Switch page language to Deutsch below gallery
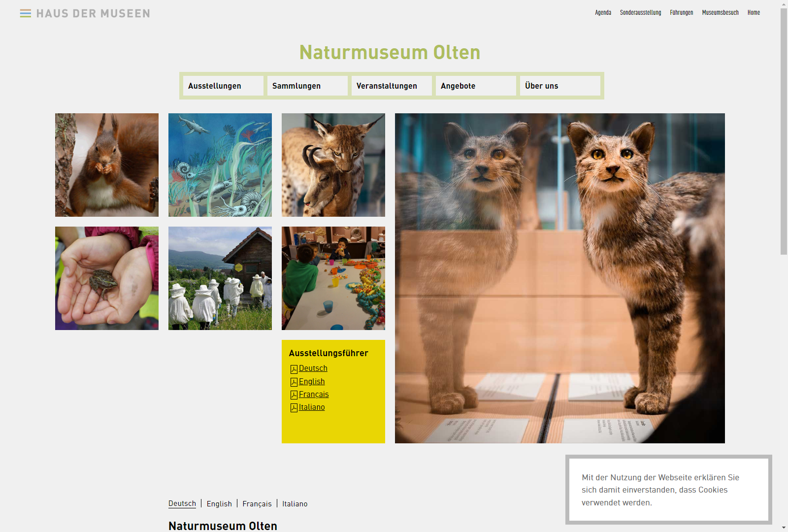This screenshot has height=532, width=788. 182,503
